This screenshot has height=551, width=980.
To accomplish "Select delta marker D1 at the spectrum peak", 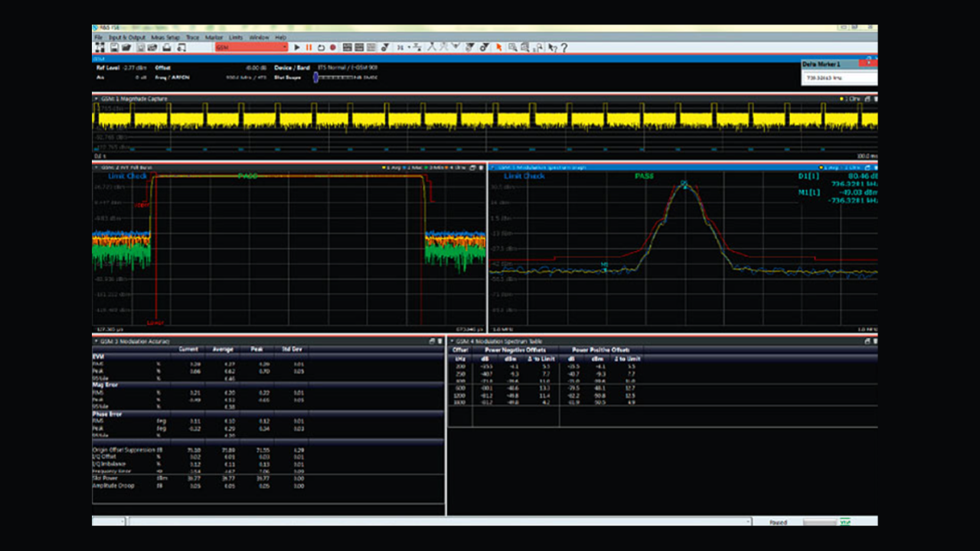I will click(x=685, y=183).
